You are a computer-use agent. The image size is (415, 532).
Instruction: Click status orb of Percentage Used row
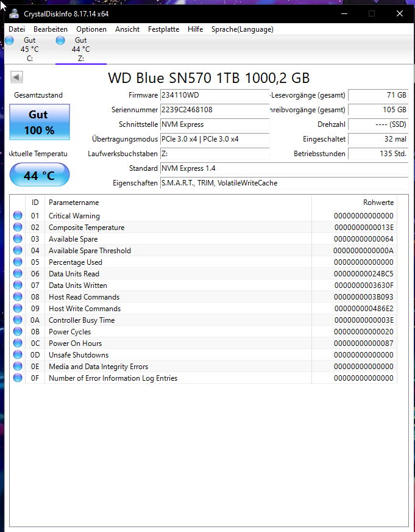[18, 262]
